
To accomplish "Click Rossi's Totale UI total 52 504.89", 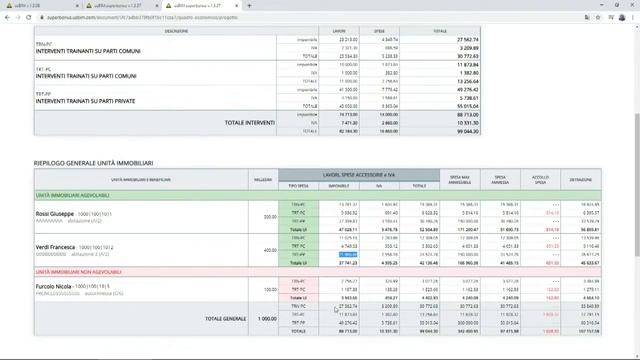I will click(x=429, y=230).
